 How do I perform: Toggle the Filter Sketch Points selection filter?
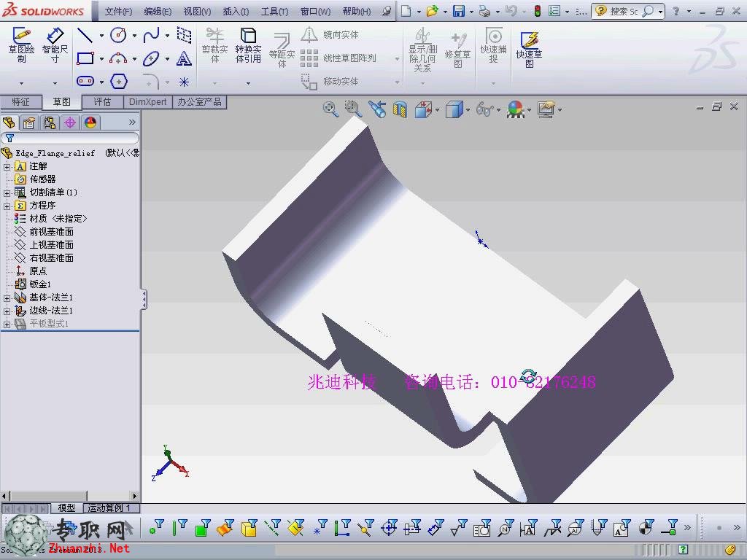(320, 528)
